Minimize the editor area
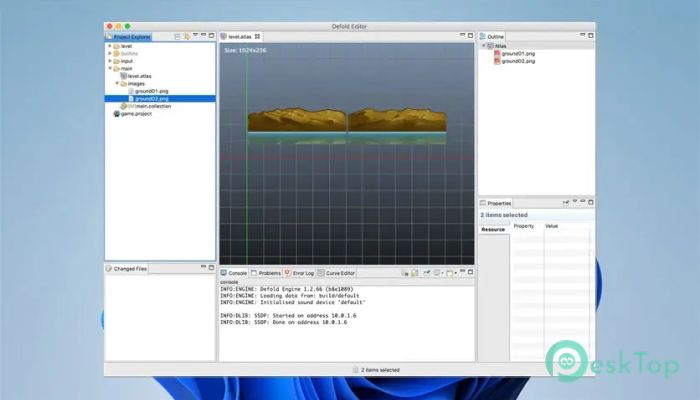Screen dimensions: 700x400 pyautogui.click(x=462, y=35)
